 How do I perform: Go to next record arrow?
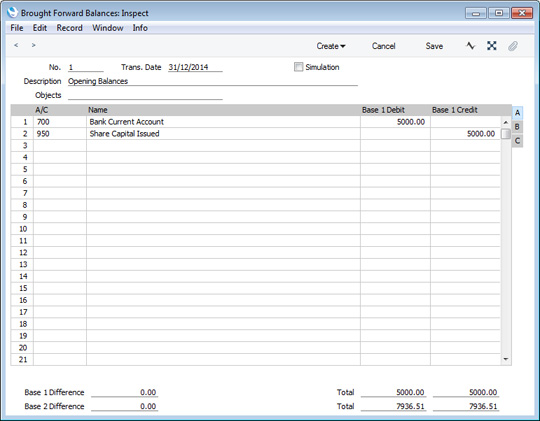click(33, 45)
